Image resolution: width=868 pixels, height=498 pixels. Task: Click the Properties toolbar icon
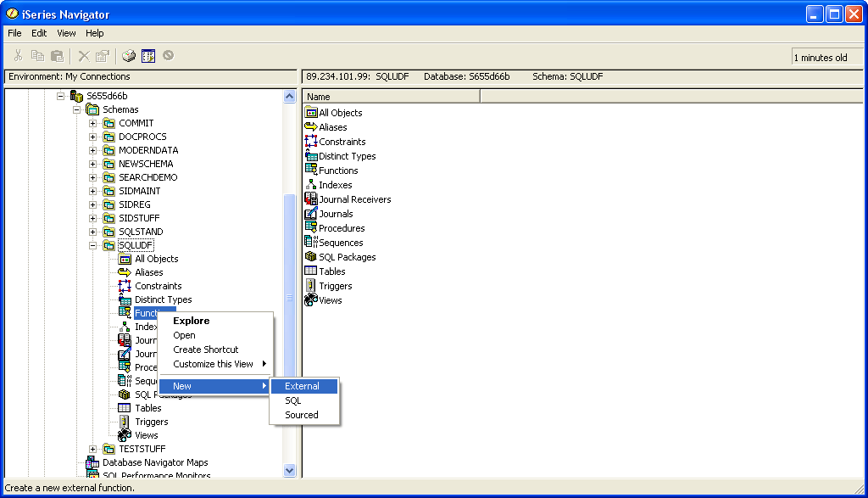pyautogui.click(x=103, y=55)
